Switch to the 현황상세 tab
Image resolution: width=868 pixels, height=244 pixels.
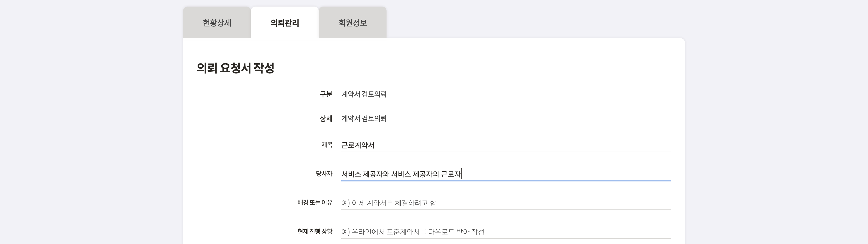[217, 23]
